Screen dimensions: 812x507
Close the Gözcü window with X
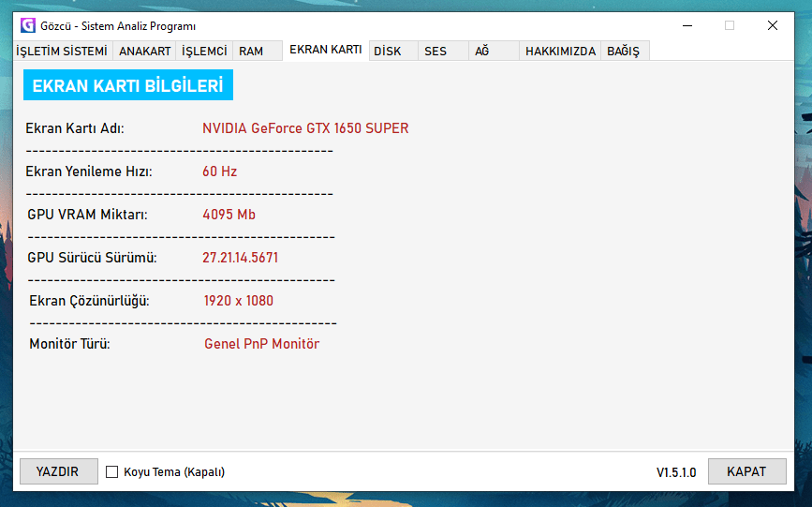click(772, 25)
